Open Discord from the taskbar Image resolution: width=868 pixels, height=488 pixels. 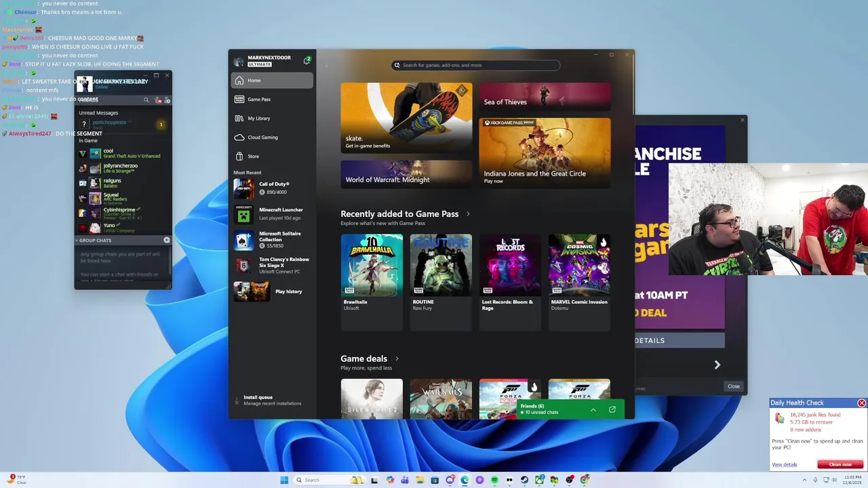[450, 480]
